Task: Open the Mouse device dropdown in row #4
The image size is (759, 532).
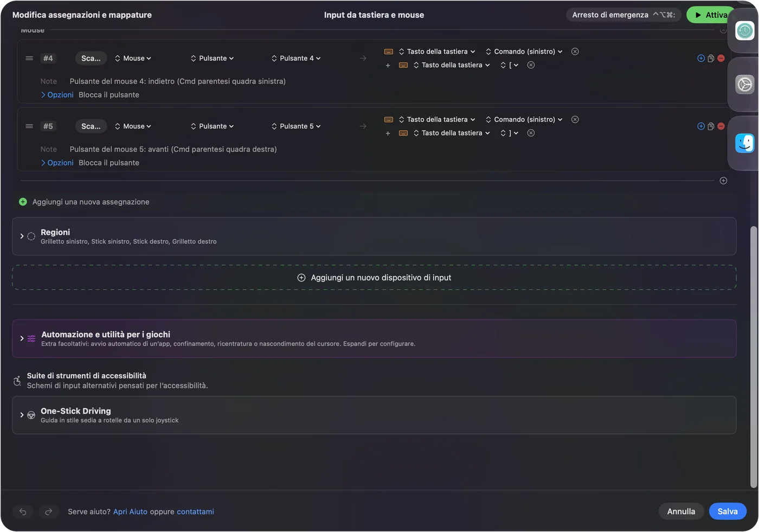Action: (x=133, y=58)
